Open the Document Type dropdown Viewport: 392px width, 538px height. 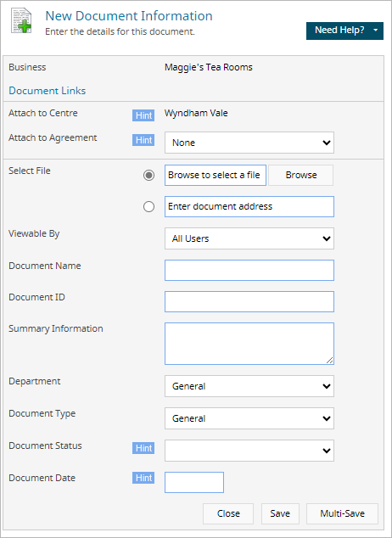pyautogui.click(x=249, y=418)
